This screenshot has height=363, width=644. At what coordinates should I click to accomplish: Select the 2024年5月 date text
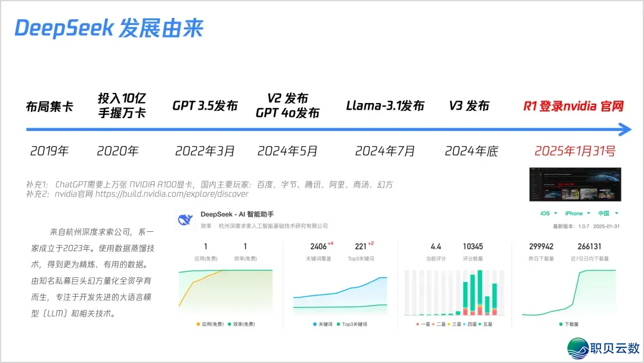(x=287, y=151)
